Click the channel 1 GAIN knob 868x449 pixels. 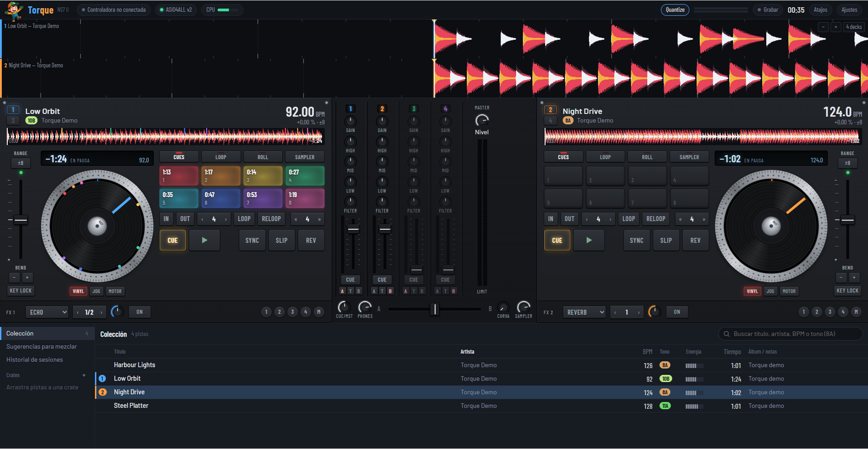351,121
